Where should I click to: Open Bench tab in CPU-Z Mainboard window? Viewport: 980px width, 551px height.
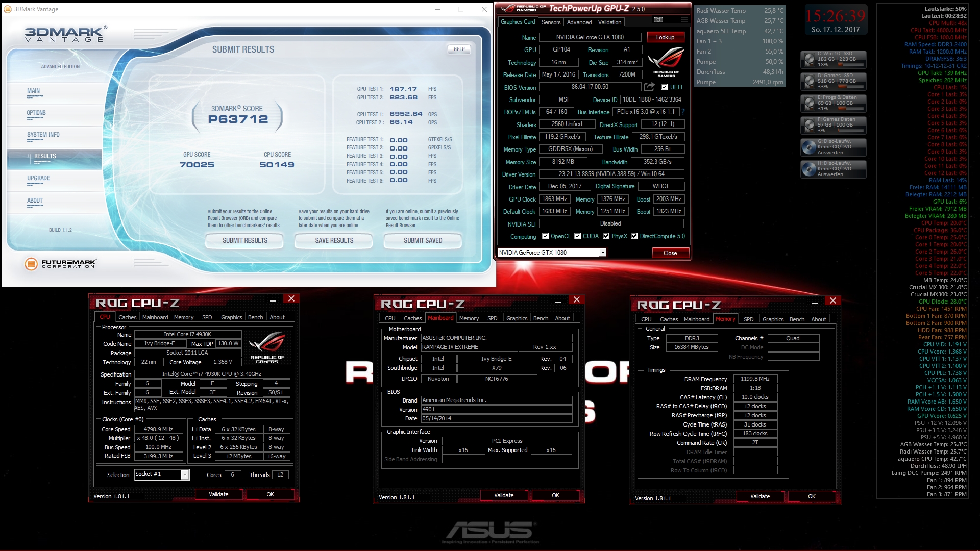(x=541, y=318)
